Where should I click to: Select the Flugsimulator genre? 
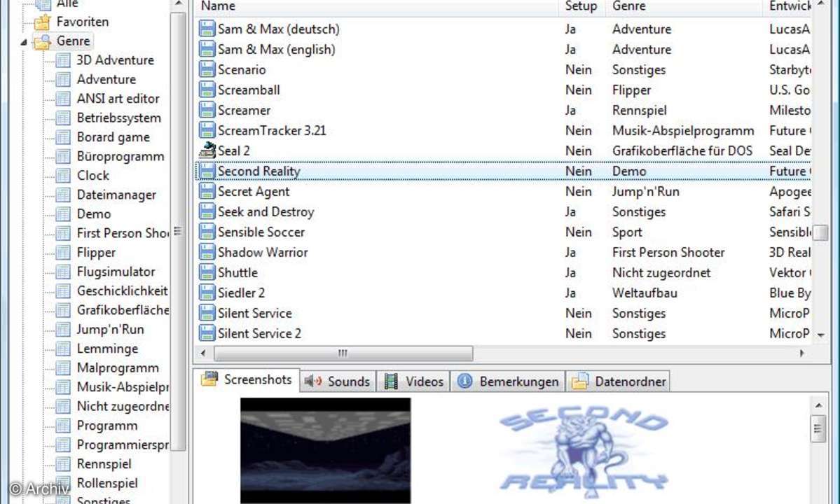[116, 272]
